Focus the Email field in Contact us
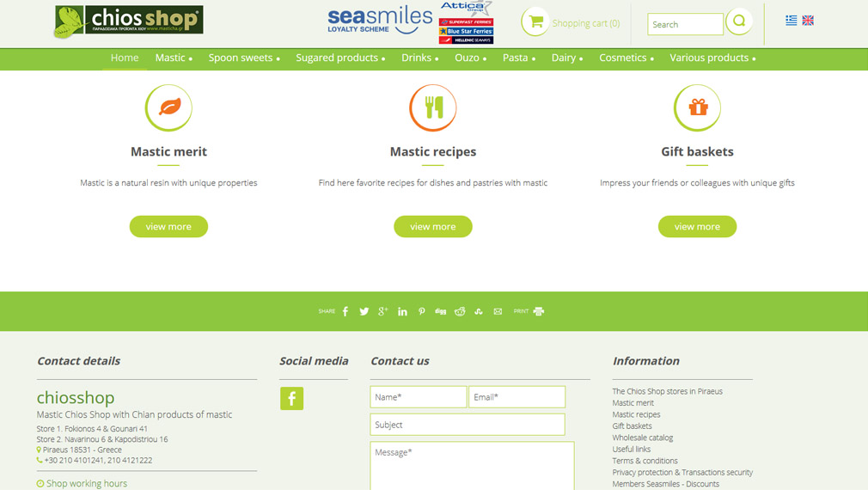The height and width of the screenshot is (490, 868). click(x=517, y=397)
